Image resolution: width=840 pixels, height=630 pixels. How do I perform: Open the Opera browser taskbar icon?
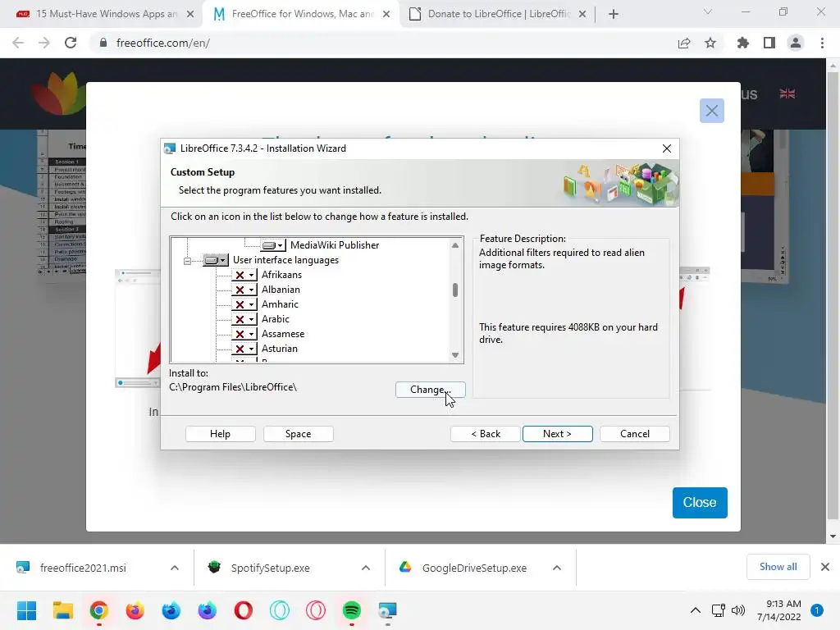243,610
